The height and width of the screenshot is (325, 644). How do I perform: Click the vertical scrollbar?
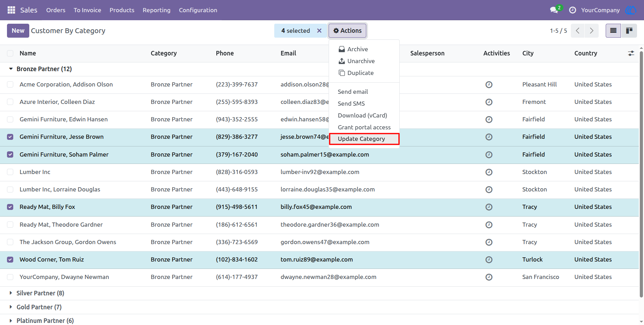tap(641, 174)
